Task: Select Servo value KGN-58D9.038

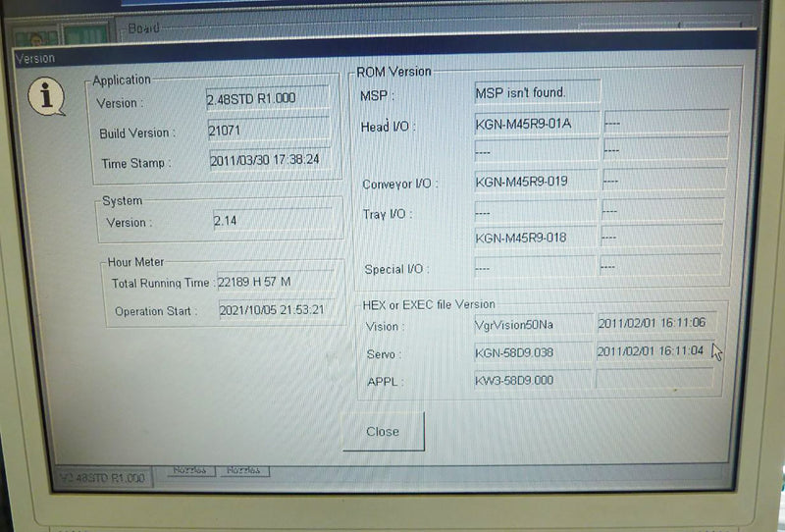Action: click(x=532, y=352)
